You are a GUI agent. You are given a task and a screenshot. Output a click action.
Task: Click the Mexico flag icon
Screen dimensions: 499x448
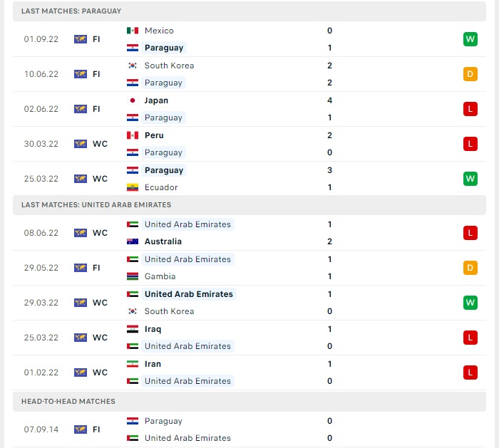tap(133, 31)
